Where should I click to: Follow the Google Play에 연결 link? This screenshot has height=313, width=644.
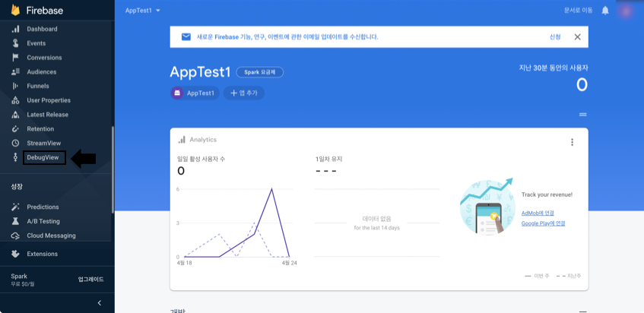click(543, 223)
